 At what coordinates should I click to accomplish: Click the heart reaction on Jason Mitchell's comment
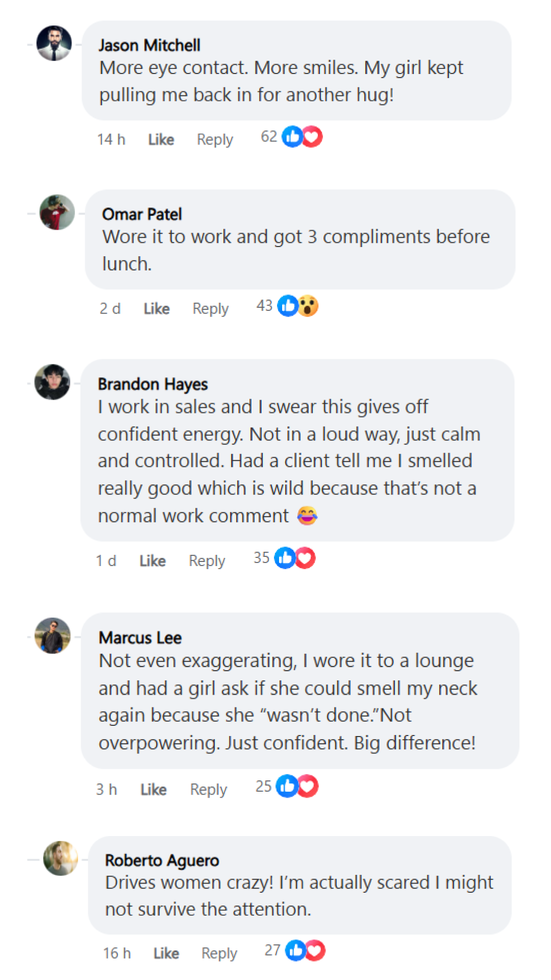(312, 137)
